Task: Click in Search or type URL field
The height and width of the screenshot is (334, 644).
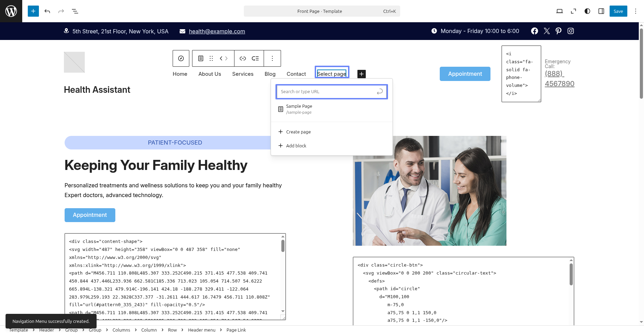Action: 327,92
